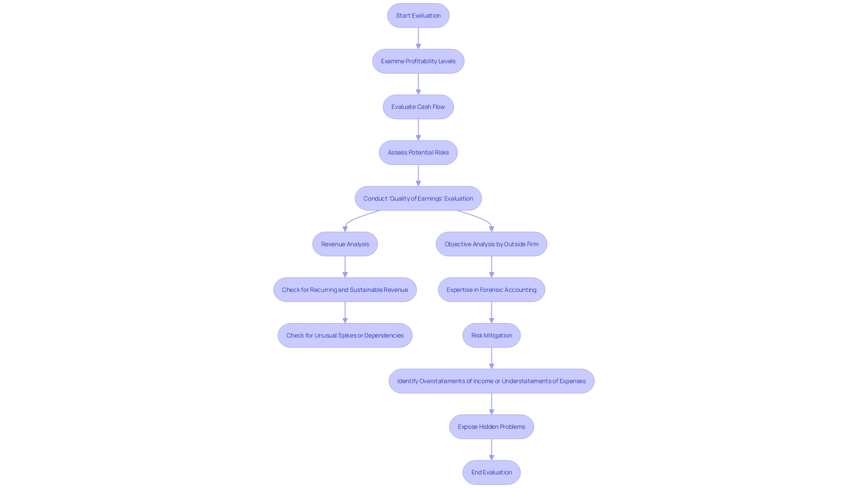Screen dimensions: 868x488
Task: Select the Objective Analysis by Outside Firm node
Action: click(x=491, y=243)
